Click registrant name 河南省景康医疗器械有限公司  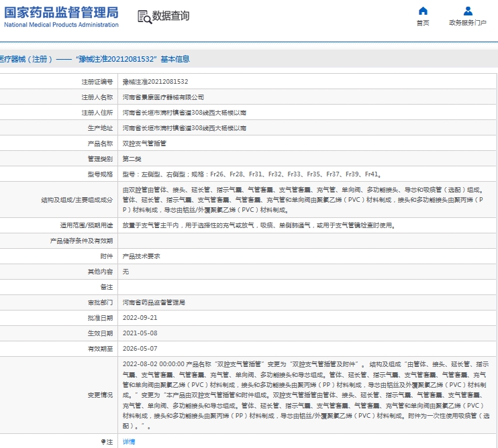coord(163,97)
